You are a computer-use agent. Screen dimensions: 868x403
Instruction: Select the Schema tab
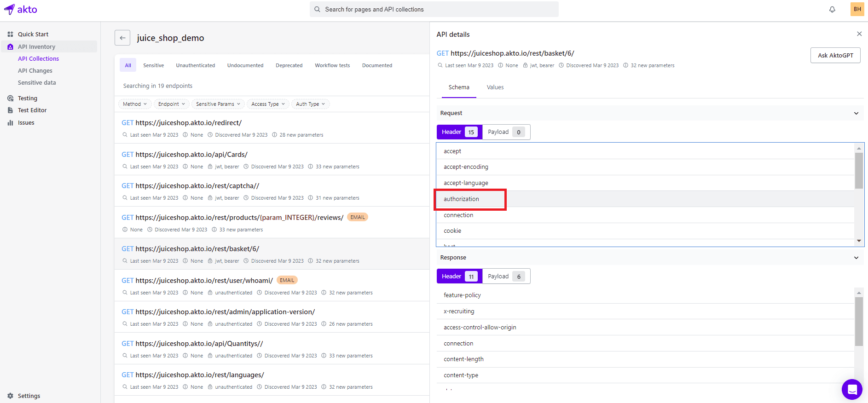pyautogui.click(x=459, y=87)
